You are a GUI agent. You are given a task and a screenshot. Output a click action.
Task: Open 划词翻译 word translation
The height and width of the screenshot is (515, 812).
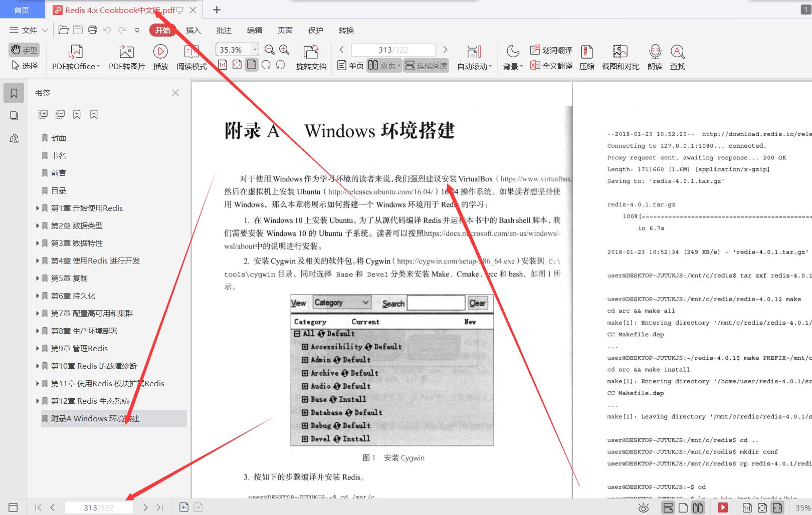(x=551, y=50)
